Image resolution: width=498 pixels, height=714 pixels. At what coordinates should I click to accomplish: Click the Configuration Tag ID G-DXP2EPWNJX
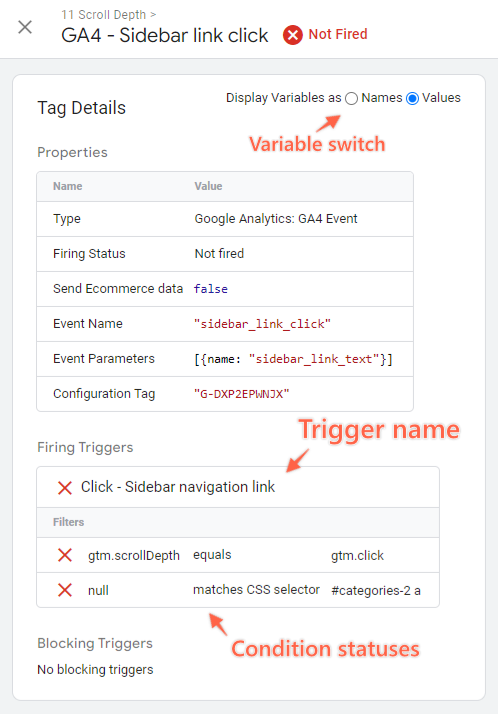242,393
